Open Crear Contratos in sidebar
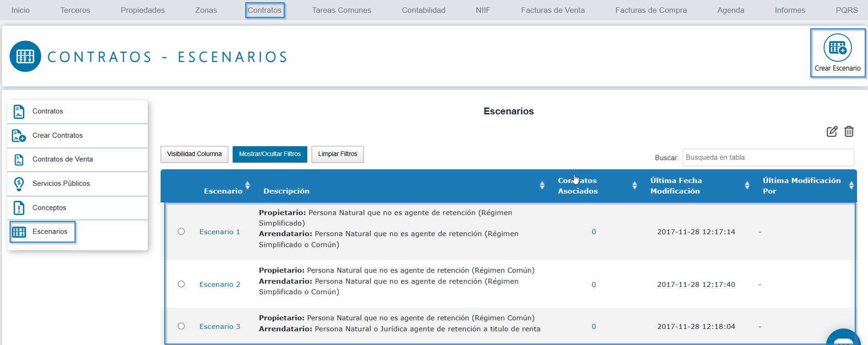Viewport: 868px width, 345px height. point(19,136)
